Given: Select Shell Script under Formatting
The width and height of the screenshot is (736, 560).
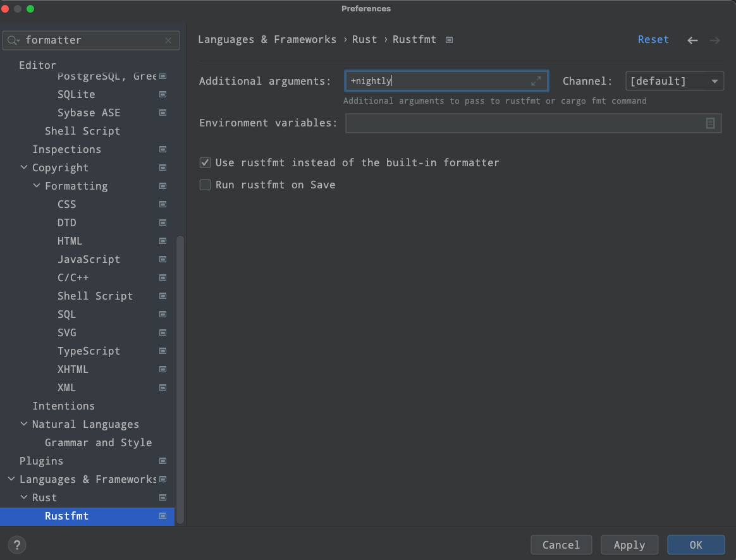Looking at the screenshot, I should click(x=95, y=296).
